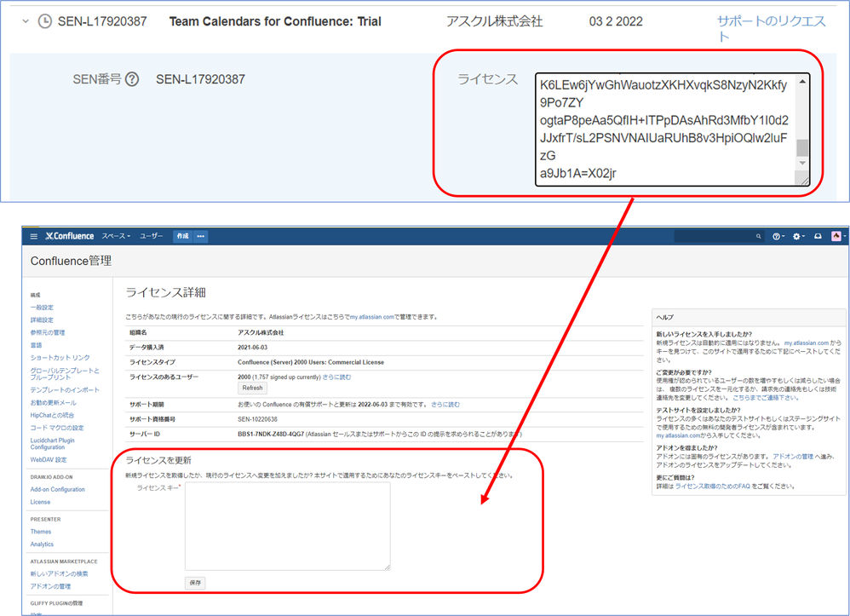Open 一般設定 in the admin sidebar
Screen dimensions: 850x616
[x=42, y=308]
